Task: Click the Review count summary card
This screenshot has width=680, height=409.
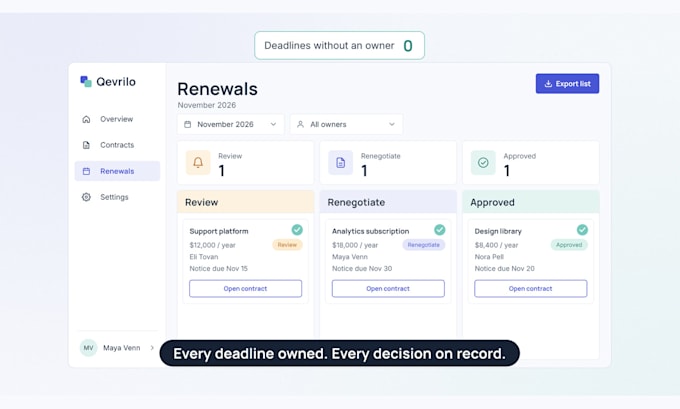Action: coord(245,163)
